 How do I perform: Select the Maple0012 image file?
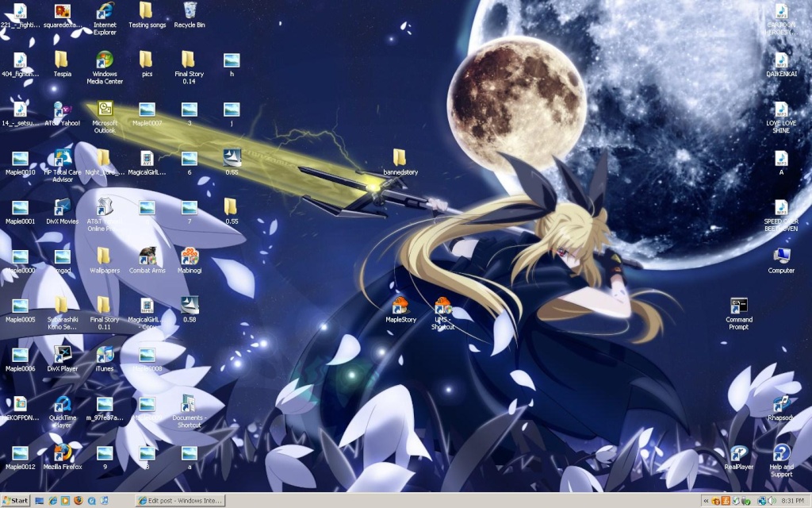click(20, 458)
